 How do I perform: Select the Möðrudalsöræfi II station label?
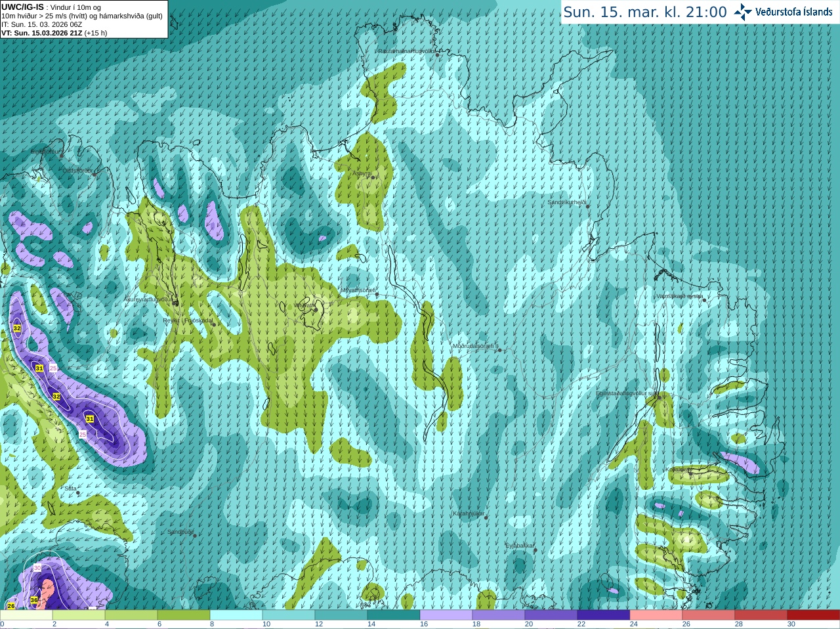(x=475, y=346)
